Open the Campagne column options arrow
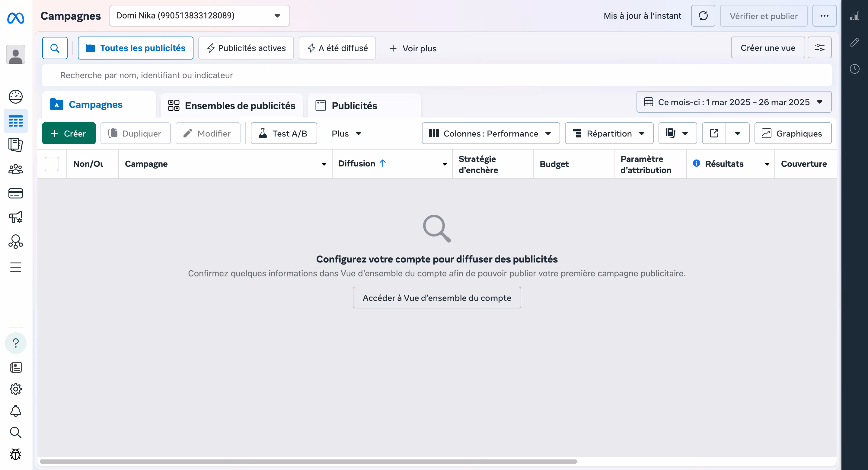Screen dimensions: 868x470 [324, 164]
